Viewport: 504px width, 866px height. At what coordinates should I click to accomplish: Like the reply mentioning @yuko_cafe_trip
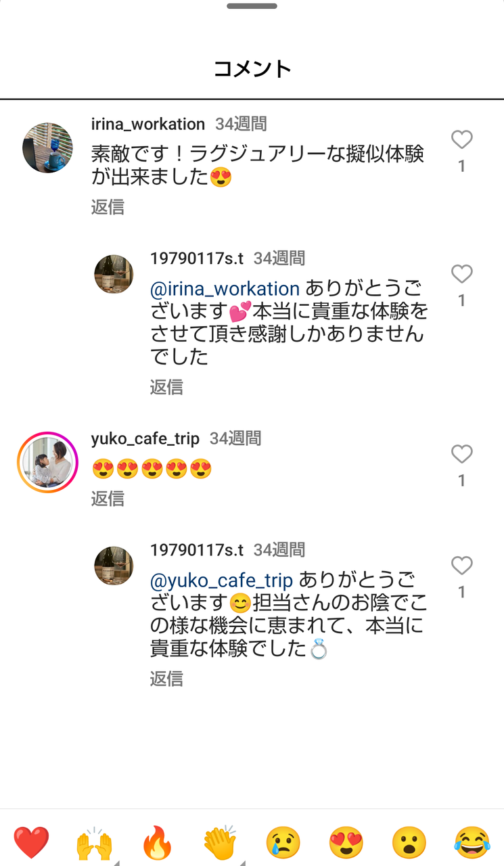tap(461, 566)
